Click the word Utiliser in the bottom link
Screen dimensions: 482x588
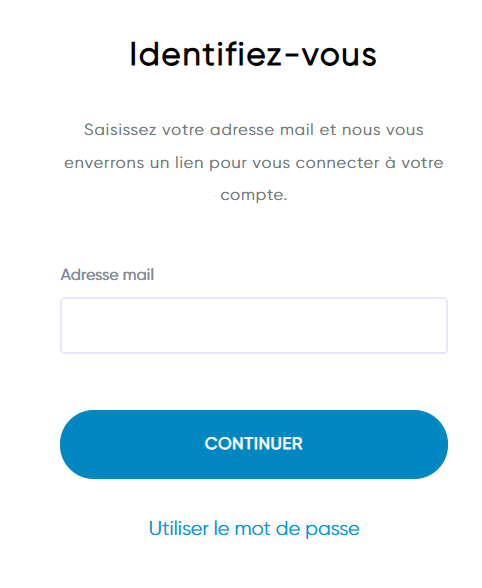click(179, 528)
